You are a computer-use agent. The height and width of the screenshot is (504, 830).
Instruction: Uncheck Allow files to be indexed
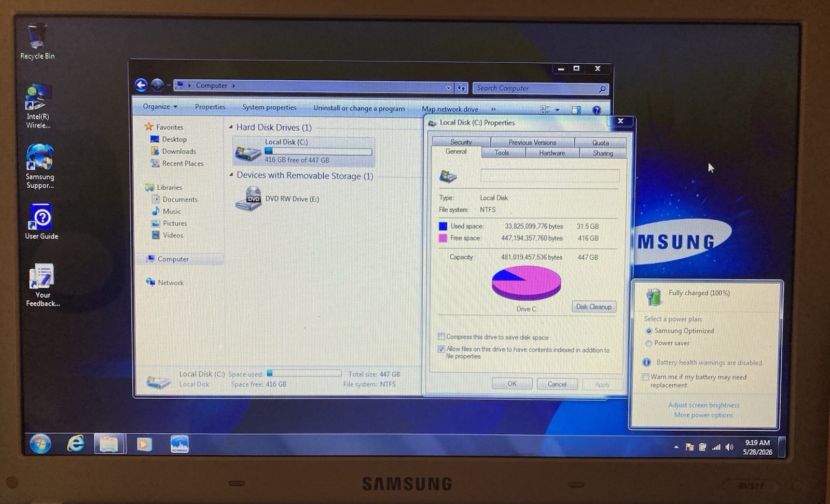(x=441, y=349)
